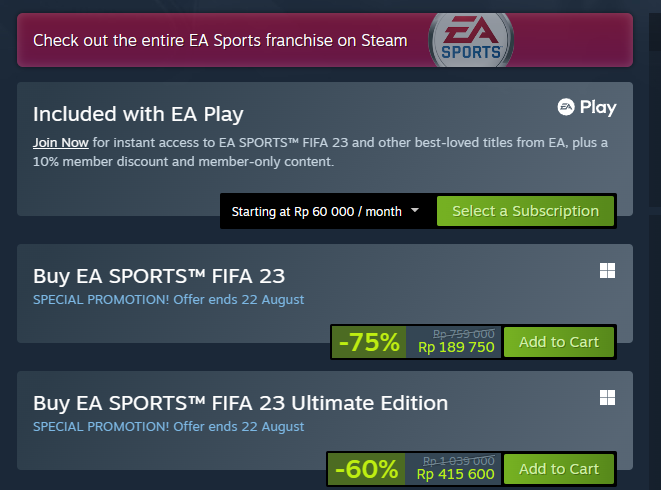Click the FIFA 23 Ultimate Edition heading
661x490 pixels.
[x=240, y=404]
